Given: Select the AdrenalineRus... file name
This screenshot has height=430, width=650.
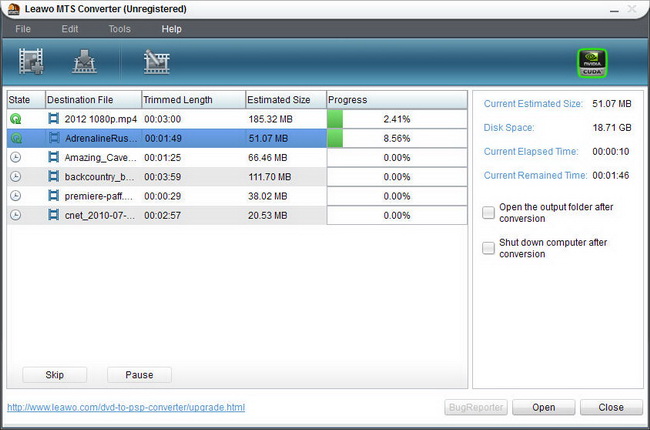Looking at the screenshot, I should (x=101, y=138).
